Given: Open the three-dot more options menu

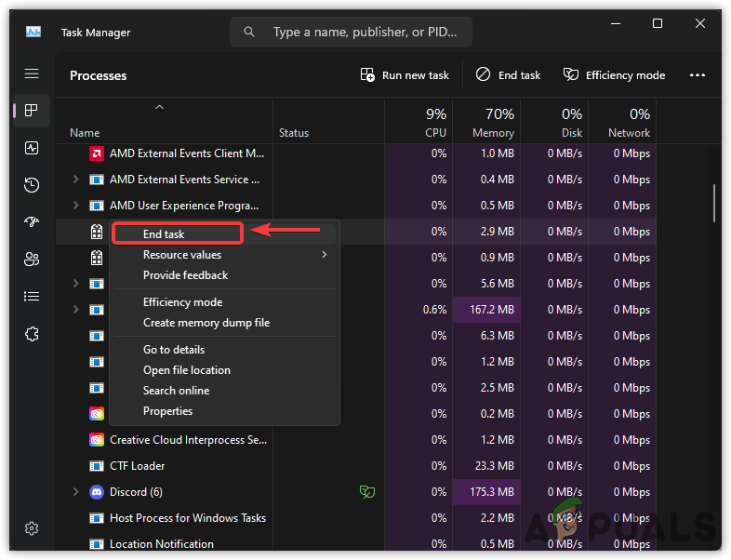Looking at the screenshot, I should (697, 75).
